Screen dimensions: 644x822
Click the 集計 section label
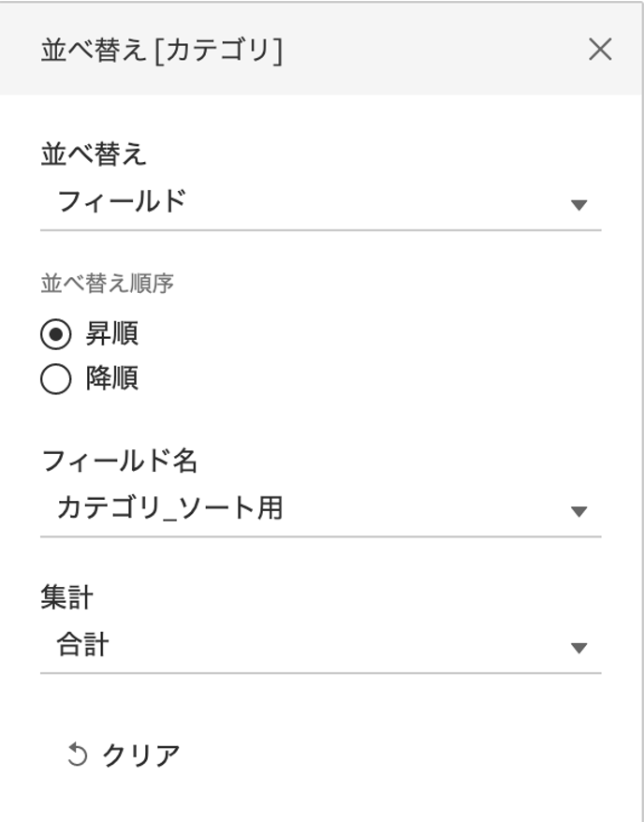tap(67, 596)
